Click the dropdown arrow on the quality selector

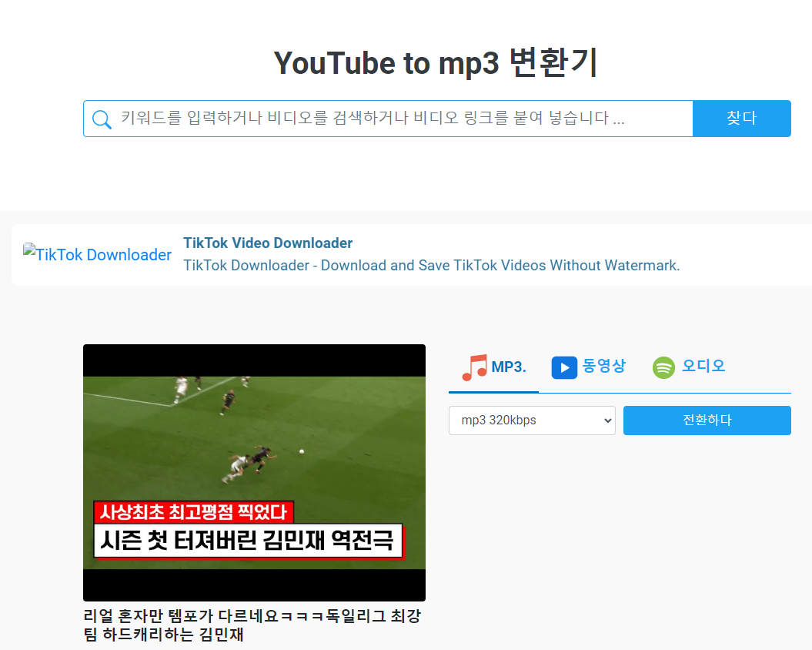[x=607, y=420]
